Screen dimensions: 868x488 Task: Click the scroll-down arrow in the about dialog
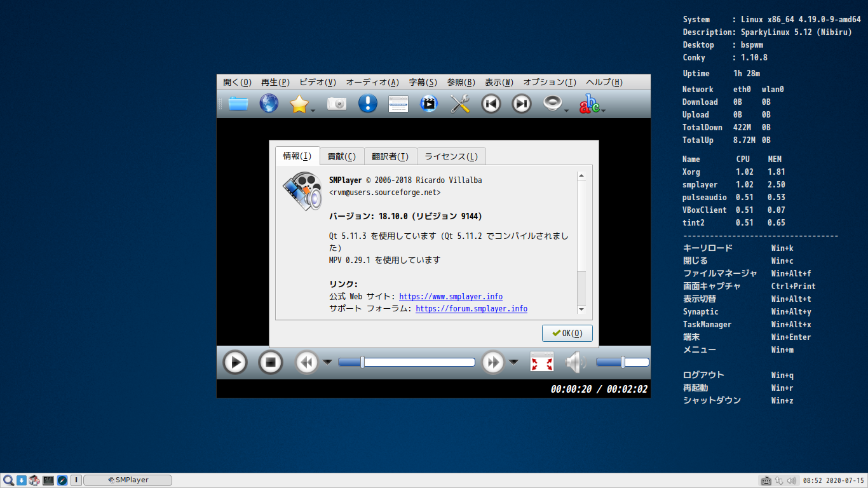(x=581, y=309)
